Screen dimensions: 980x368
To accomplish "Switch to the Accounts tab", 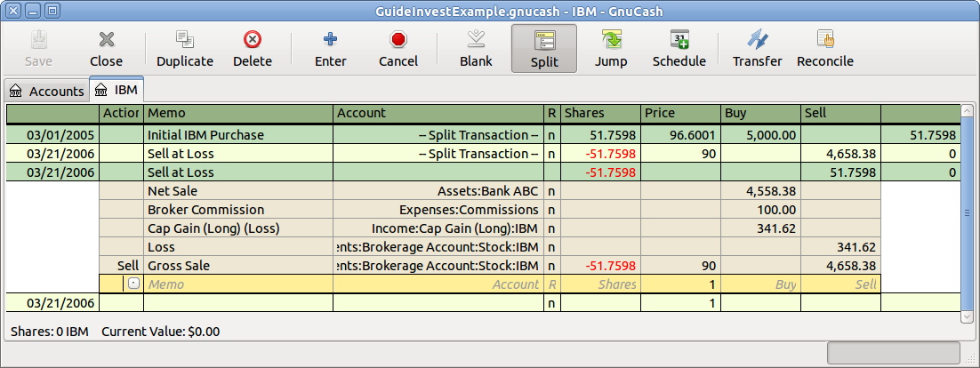I will pyautogui.click(x=47, y=91).
